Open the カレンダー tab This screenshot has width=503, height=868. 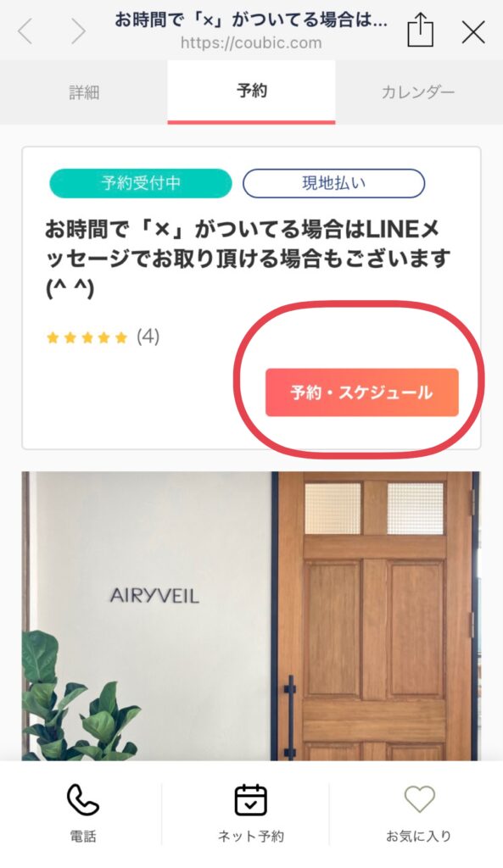point(418,92)
